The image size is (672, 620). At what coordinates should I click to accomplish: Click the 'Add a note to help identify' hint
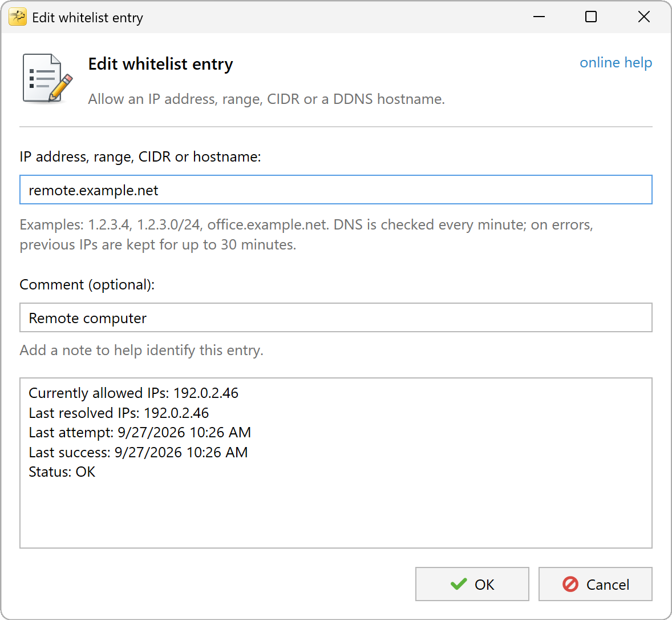point(141,351)
